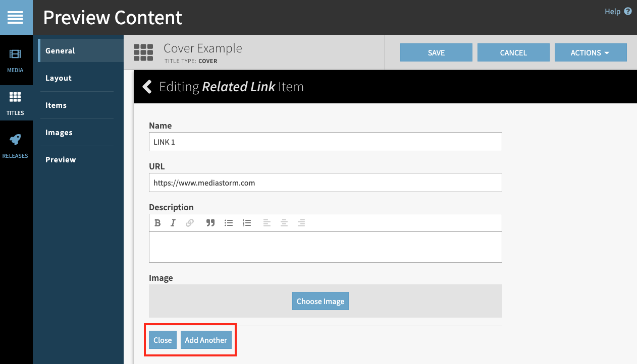
Task: Open the navigation hamburger menu
Action: pos(16,17)
